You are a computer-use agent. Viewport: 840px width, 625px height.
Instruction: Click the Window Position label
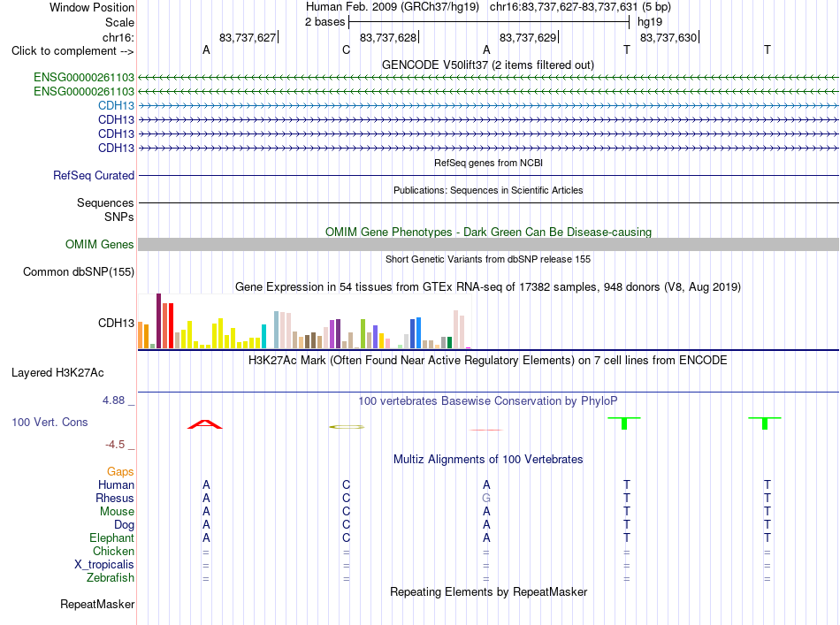point(92,7)
